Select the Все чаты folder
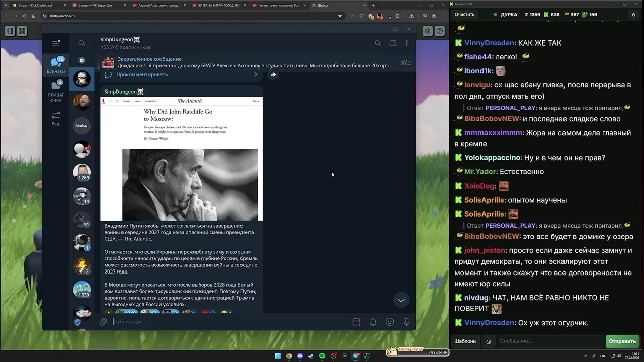Viewport: 644px width, 362px height. coord(56,66)
